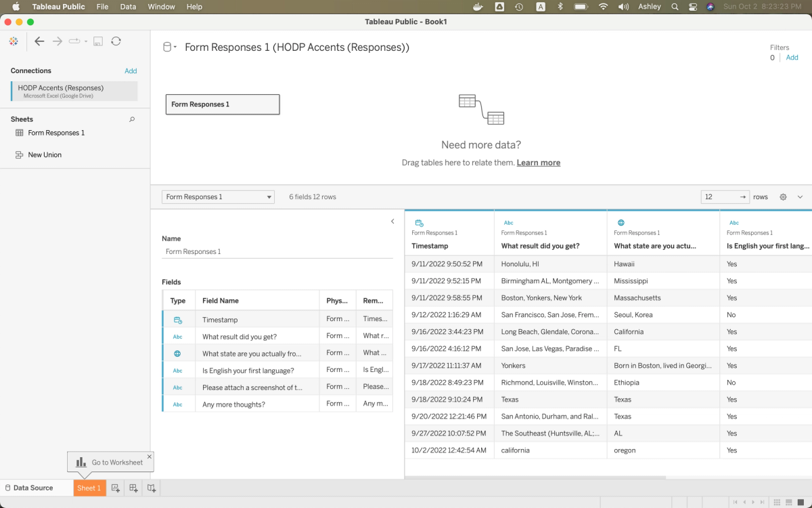Viewport: 812px width, 508px height.
Task: Click the last sheet navigation arrow
Action: click(763, 502)
